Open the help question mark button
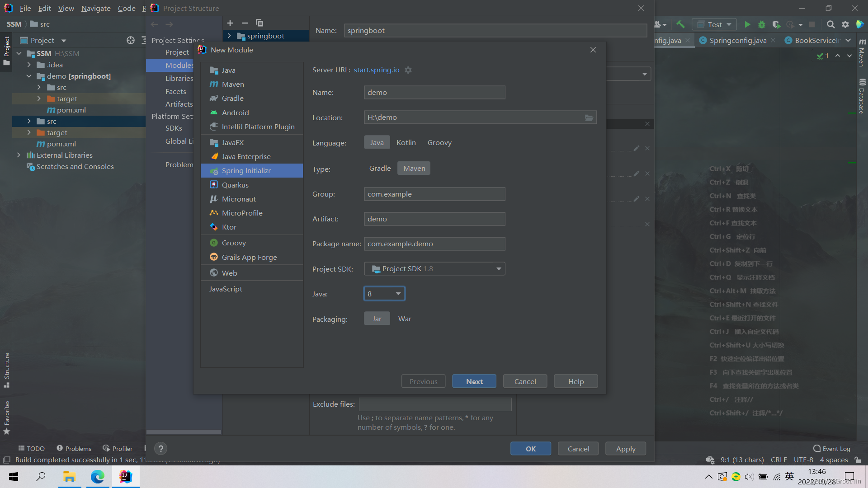Screen dimensions: 868x488 pos(160,448)
